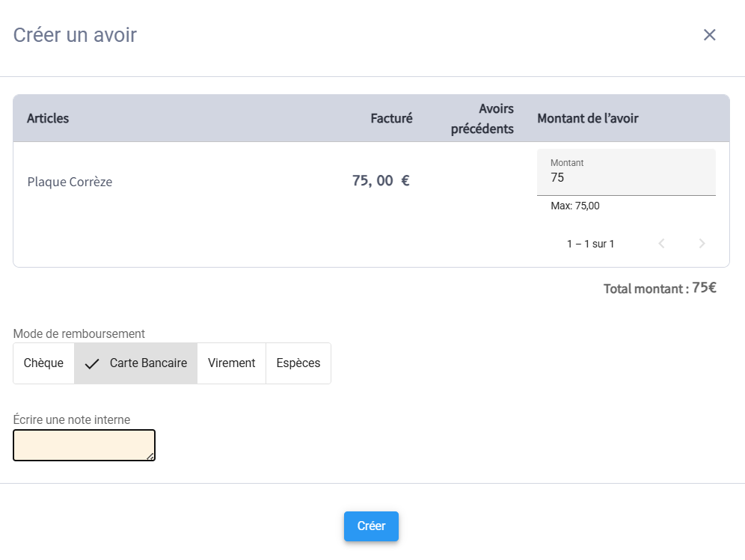Click the 75,00 € invoiced amount
Screen dimensions: 745x560
tap(381, 180)
